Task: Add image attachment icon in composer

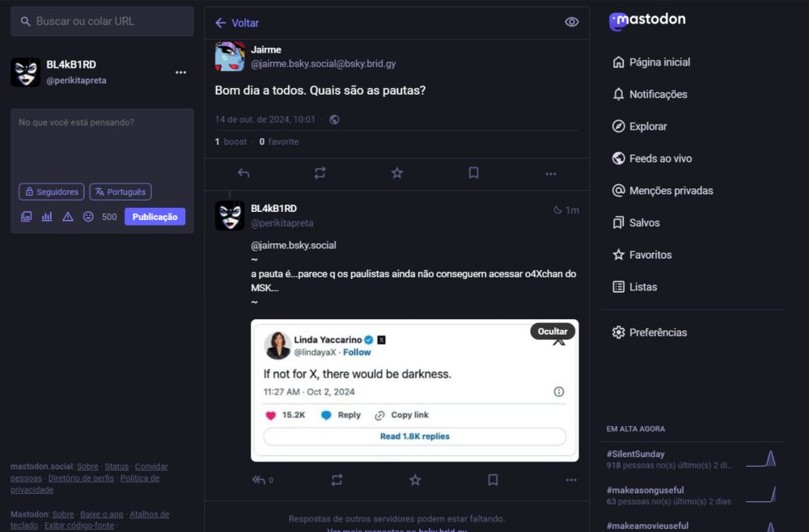Action: click(27, 217)
